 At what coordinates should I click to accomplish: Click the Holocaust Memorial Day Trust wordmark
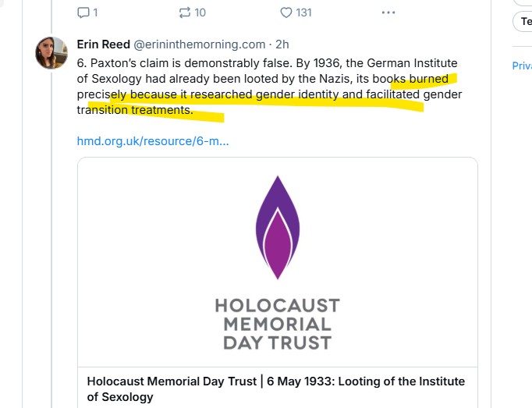click(x=277, y=323)
